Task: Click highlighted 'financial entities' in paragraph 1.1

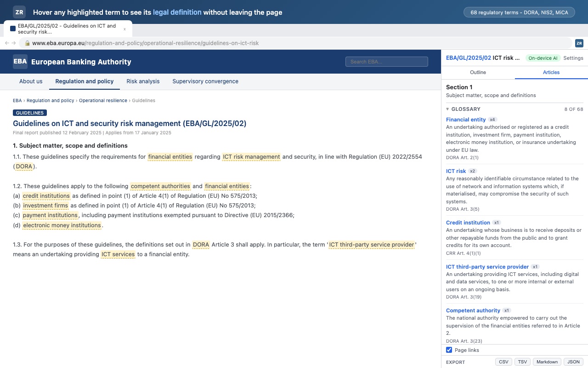Action: [x=170, y=157]
